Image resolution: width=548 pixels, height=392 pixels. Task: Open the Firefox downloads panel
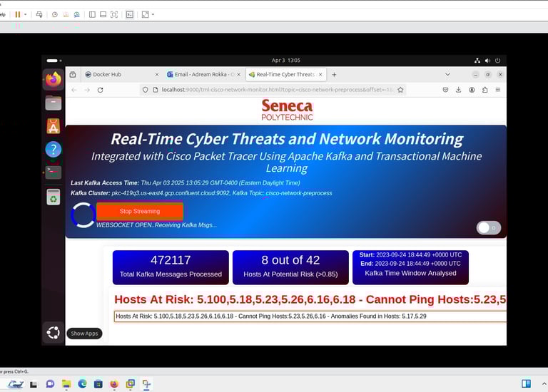[458, 90]
